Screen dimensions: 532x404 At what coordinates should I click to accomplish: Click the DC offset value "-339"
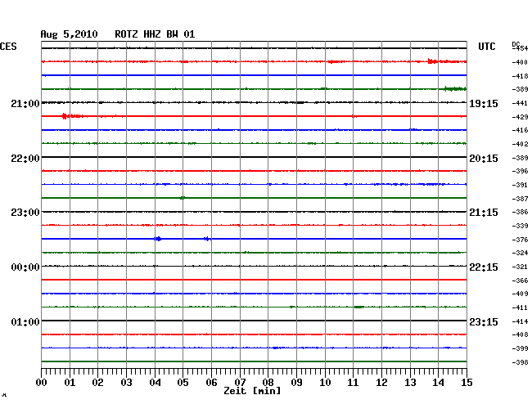tap(520, 226)
